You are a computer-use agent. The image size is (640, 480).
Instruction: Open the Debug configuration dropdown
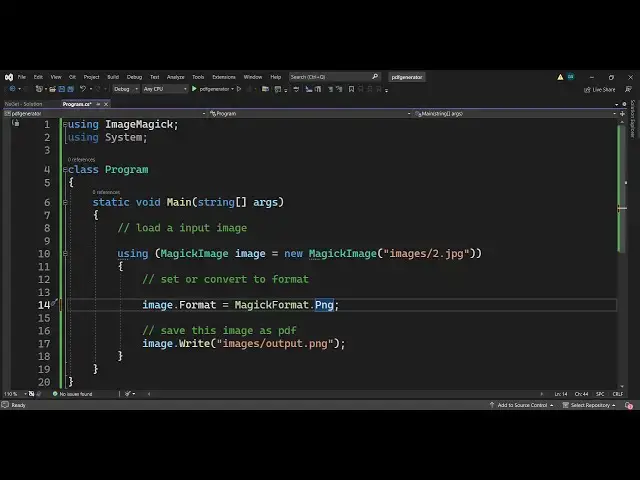126,89
